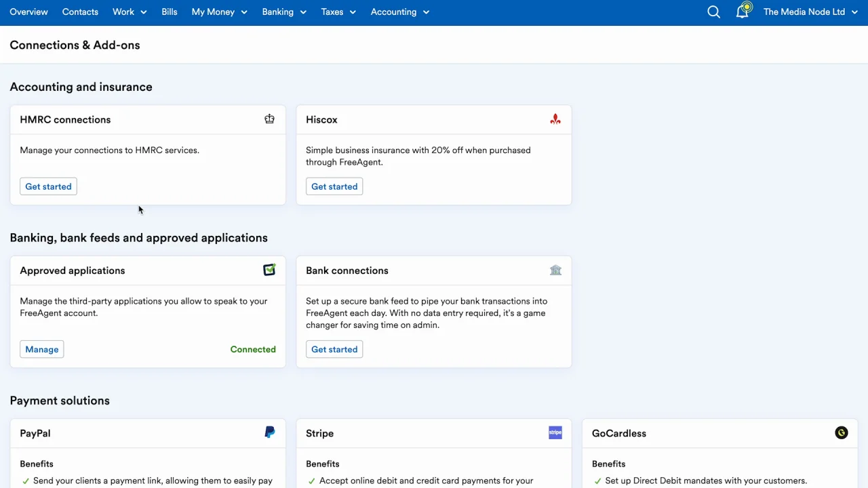
Task: Click the Approved applications checkmark icon
Action: click(269, 270)
